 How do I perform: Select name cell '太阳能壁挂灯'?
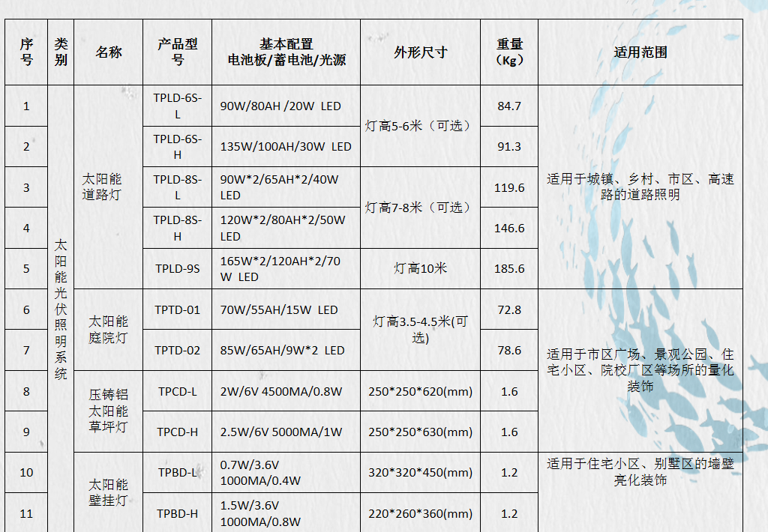(x=108, y=492)
